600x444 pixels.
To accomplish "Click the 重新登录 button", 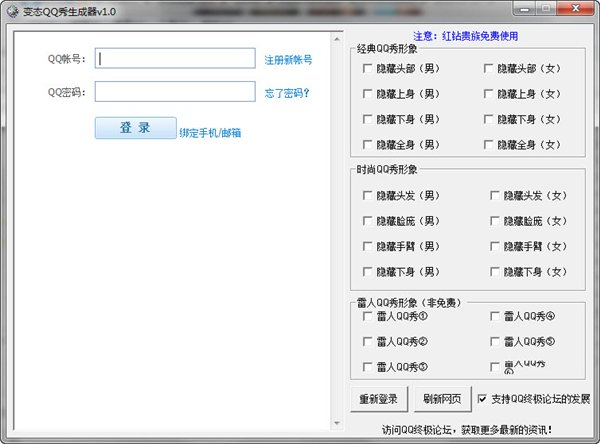I will click(x=379, y=399).
